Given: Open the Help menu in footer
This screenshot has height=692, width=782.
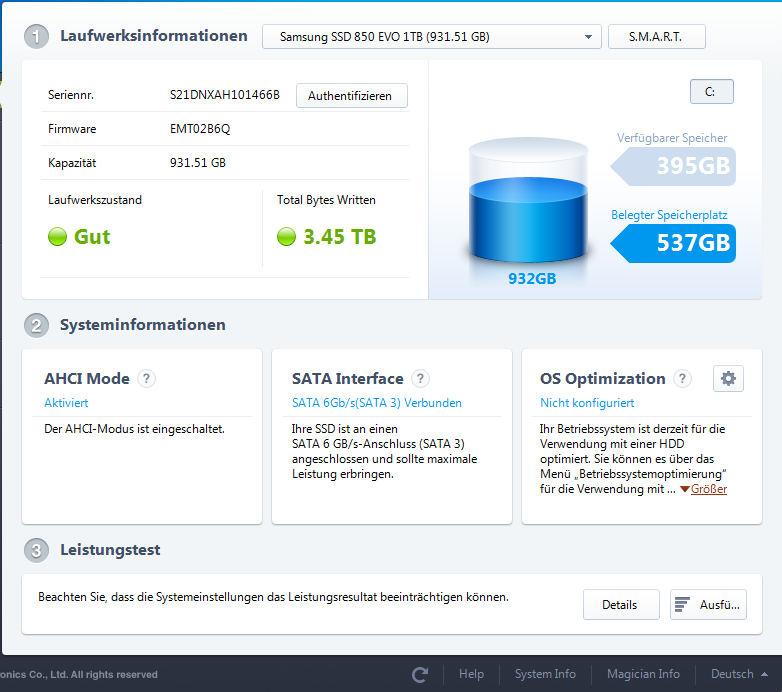Looking at the screenshot, I should pyautogui.click(x=471, y=674).
